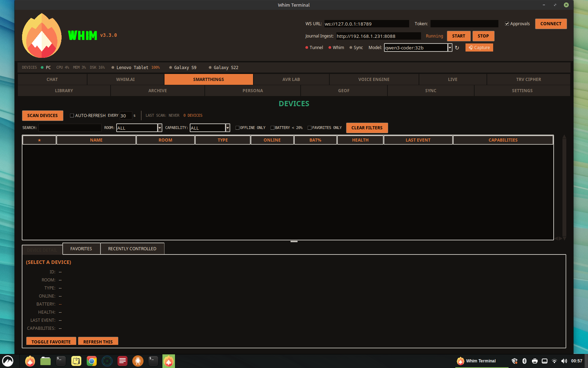Click the Clear Filters button
The height and width of the screenshot is (368, 588).
(x=367, y=128)
